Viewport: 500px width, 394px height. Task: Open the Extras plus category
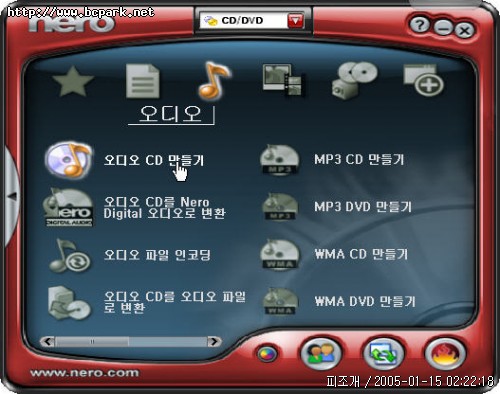tap(423, 80)
